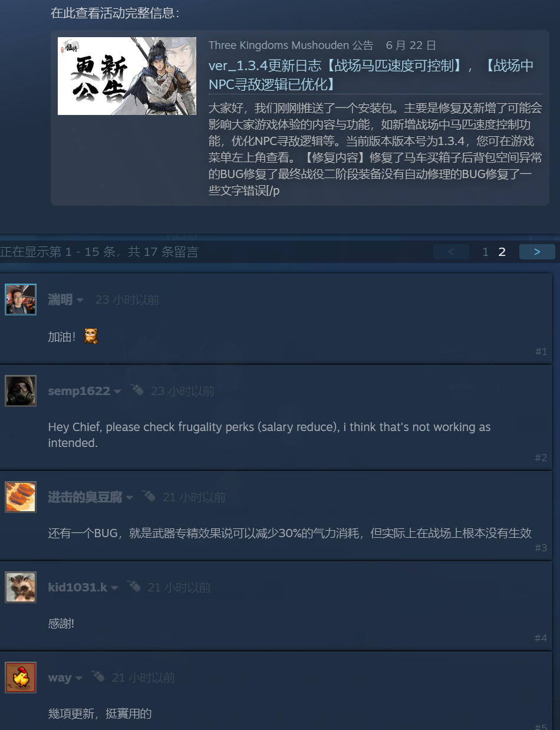Go to comments page 2
The image size is (560, 730).
(502, 252)
